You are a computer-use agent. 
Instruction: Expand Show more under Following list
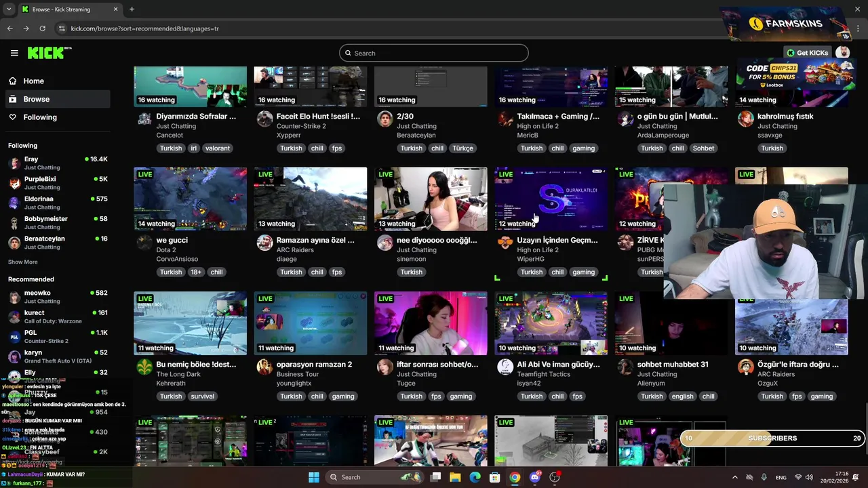click(23, 262)
